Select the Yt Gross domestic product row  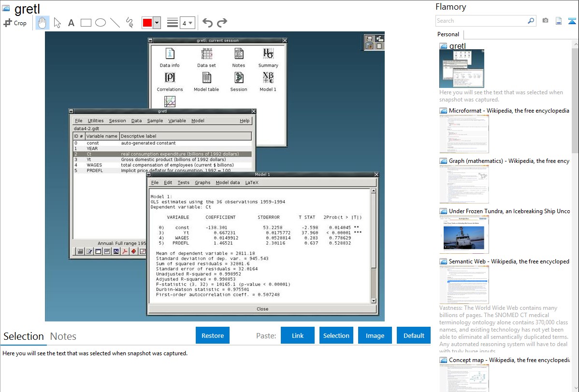coord(162,160)
